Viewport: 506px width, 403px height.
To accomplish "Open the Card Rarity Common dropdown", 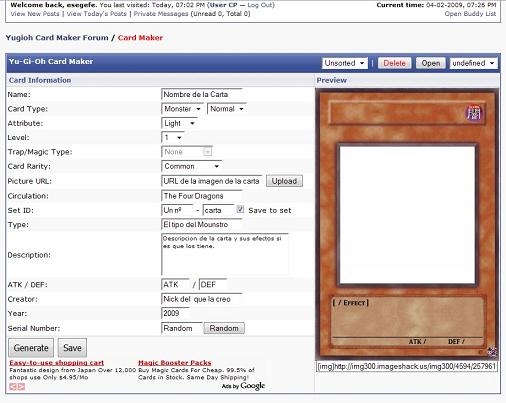I will coord(191,166).
